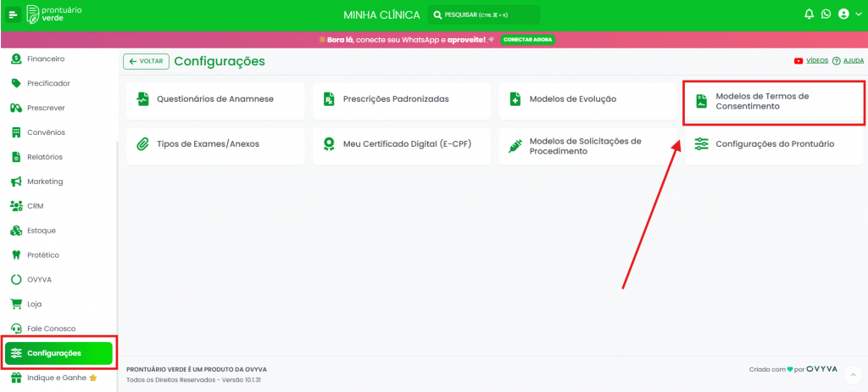The image size is (868, 392).
Task: Click the Conectar Agora button
Action: 527,40
